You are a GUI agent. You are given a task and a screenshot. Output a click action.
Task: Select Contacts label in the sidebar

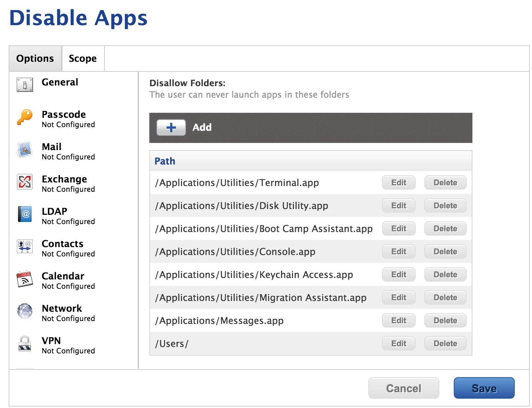coord(63,244)
